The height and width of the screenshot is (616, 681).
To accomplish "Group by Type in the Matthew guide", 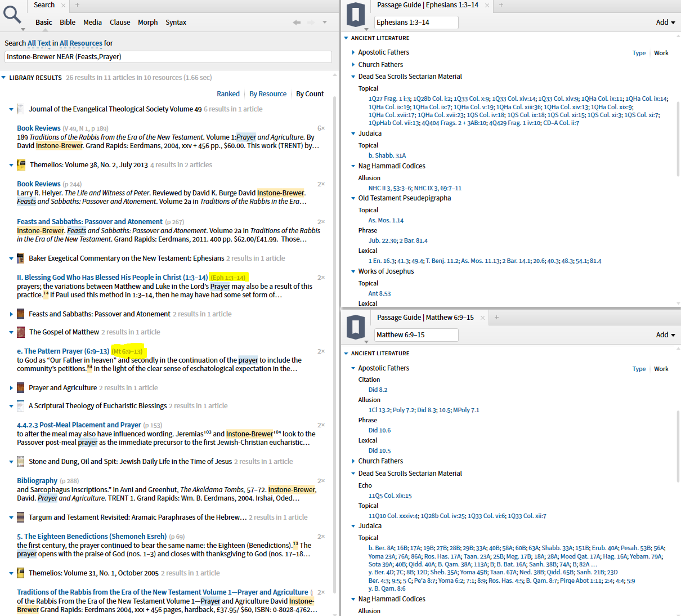I will pyautogui.click(x=639, y=369).
